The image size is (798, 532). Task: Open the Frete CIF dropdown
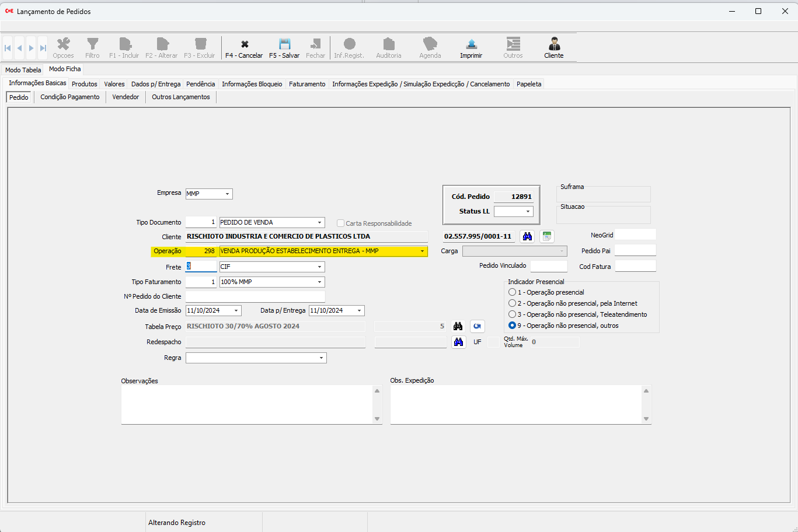[x=319, y=267]
